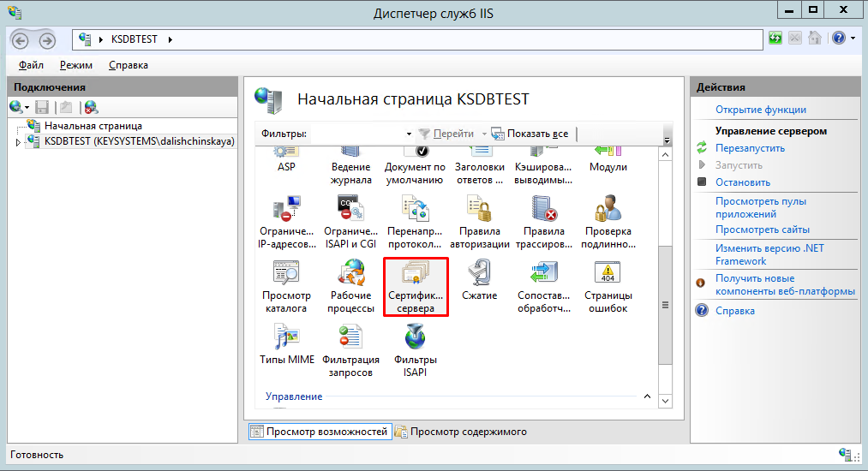The width and height of the screenshot is (868, 471).
Task: Click the features list scrollbar thumb
Action: 666,305
